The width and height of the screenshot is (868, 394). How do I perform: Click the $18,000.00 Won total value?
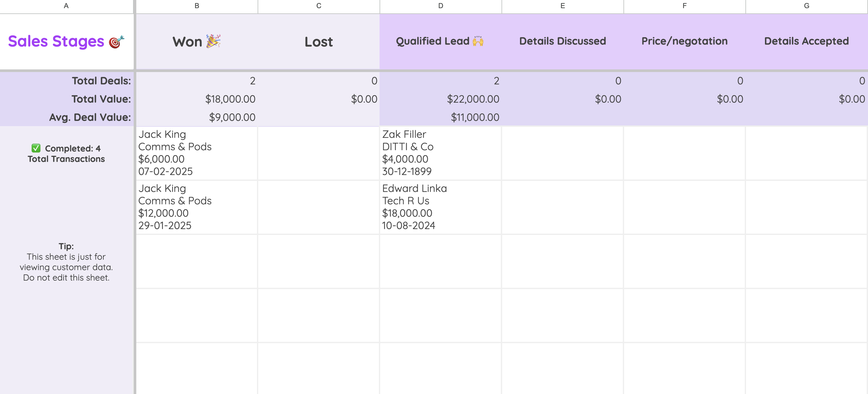pyautogui.click(x=230, y=99)
